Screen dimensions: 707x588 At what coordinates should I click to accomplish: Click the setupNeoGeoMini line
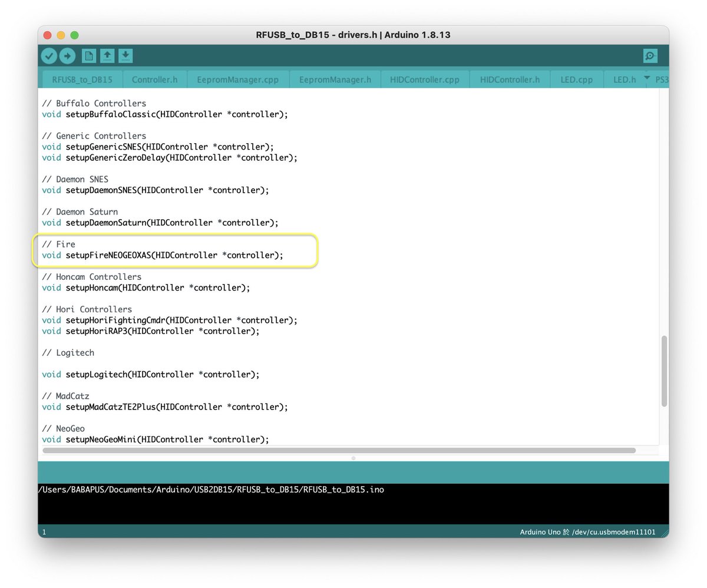pos(156,440)
